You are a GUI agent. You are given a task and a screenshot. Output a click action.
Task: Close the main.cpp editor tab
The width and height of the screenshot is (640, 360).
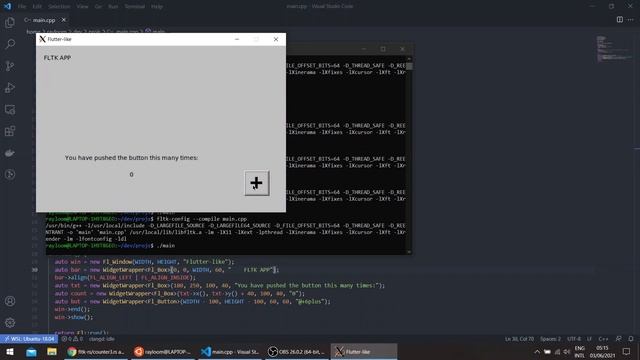coord(64,20)
